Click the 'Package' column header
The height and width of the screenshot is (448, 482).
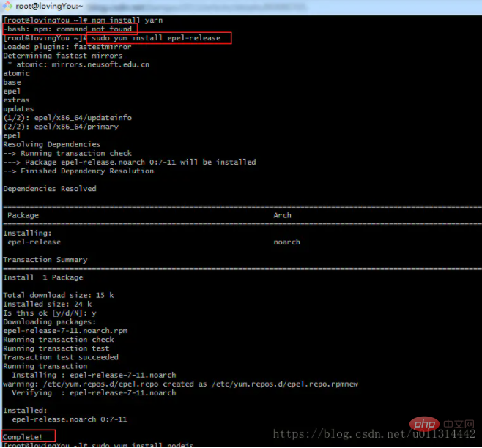(x=23, y=215)
